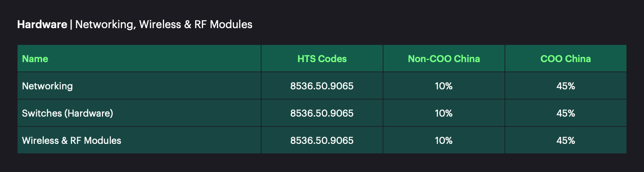Select the Non-COO China column header
This screenshot has height=172, width=644.
(444, 59)
